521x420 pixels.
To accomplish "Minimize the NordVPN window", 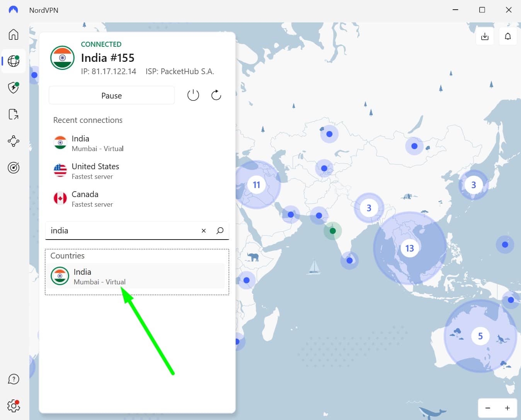I will [456, 10].
